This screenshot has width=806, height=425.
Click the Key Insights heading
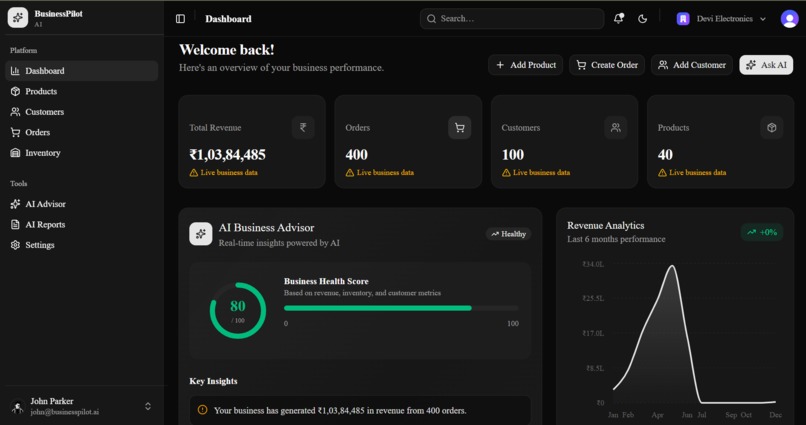213,381
